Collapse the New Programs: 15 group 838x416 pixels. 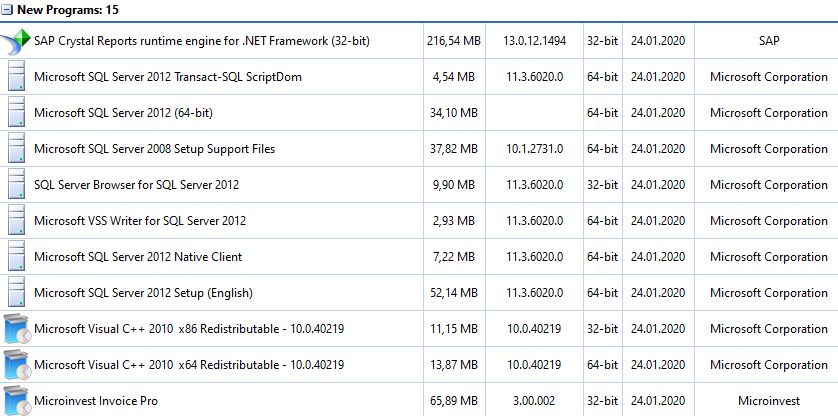(x=7, y=10)
